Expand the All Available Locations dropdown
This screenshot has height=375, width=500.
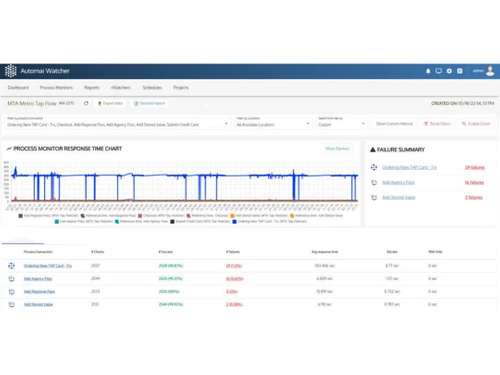[x=273, y=125]
